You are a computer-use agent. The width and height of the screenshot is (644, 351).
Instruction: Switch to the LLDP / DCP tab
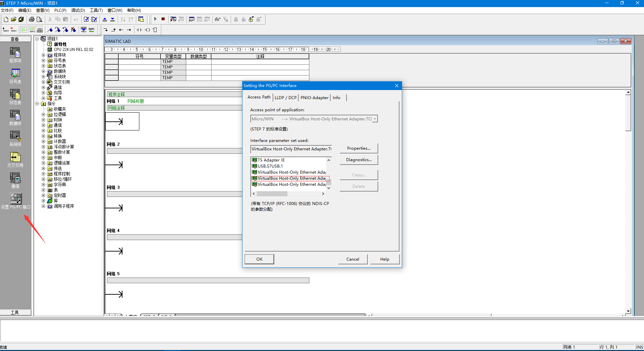point(285,97)
